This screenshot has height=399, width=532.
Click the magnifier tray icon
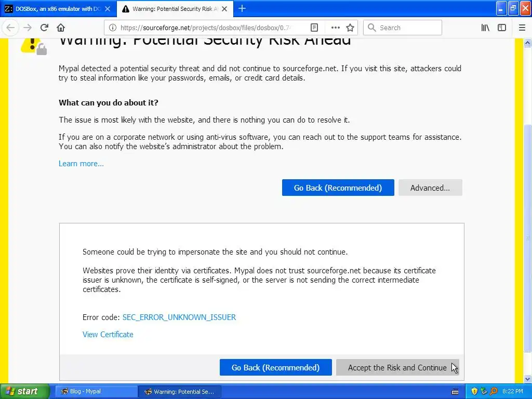494,392
